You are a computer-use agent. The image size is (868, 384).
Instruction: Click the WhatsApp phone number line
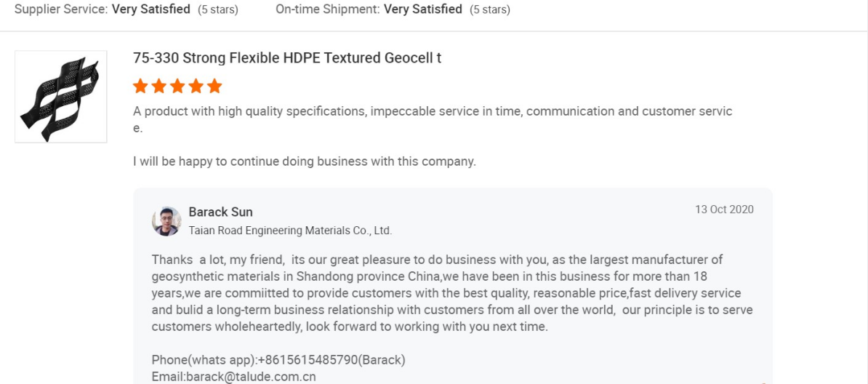coord(278,360)
